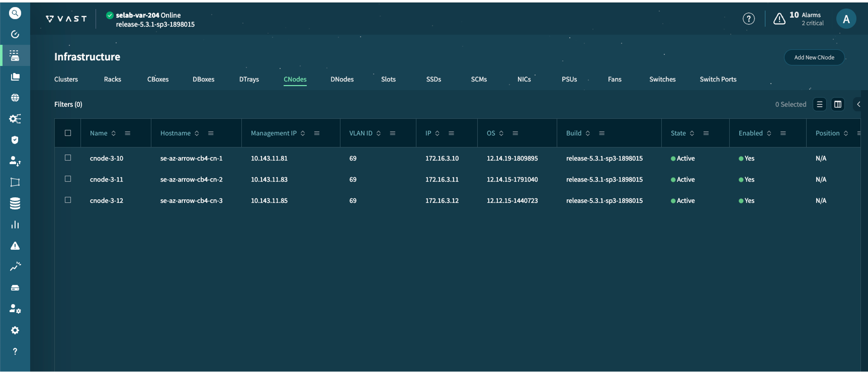
Task: Collapse the side panel chevron
Action: click(859, 105)
